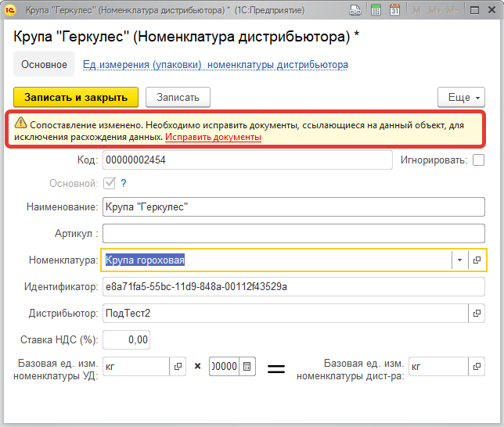The image size is (504, 427).
Task: Click the M- memory subtract button
Action: [452, 11]
